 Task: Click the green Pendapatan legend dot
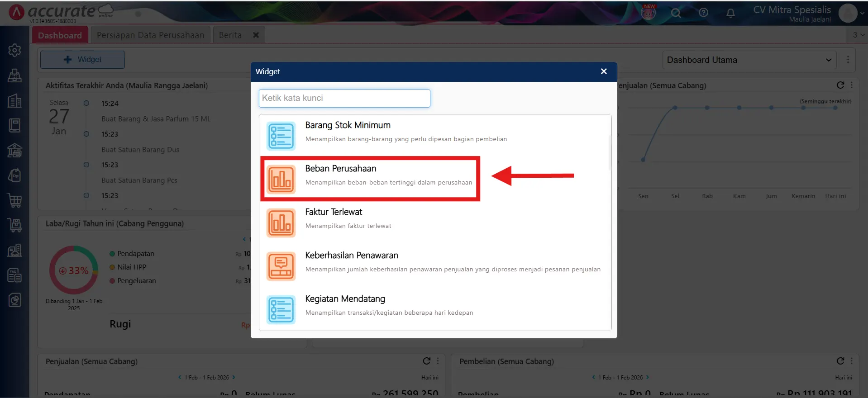point(112,254)
